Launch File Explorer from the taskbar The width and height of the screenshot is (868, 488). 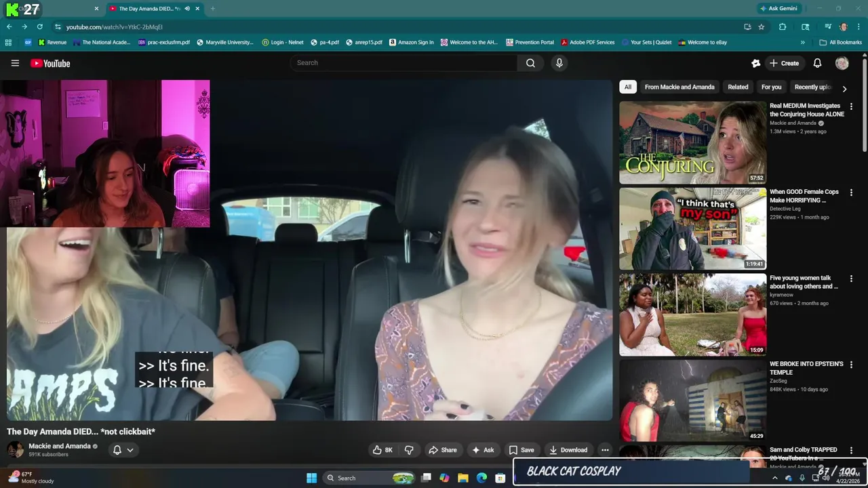[x=463, y=478]
